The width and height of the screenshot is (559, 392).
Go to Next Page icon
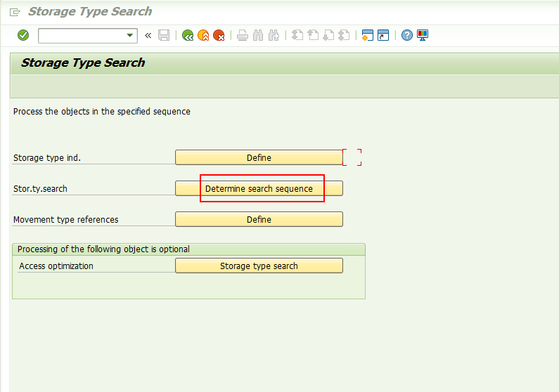(328, 35)
